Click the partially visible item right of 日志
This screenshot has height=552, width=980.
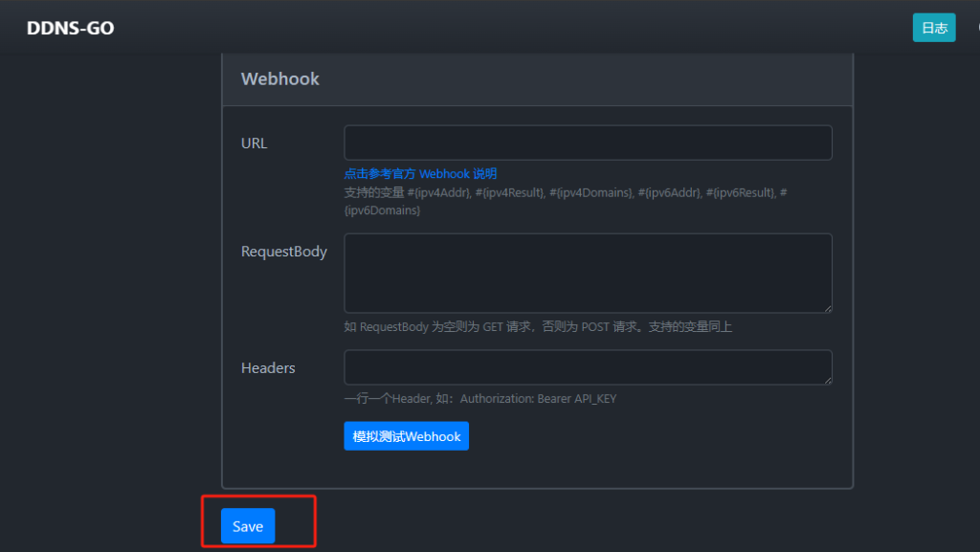click(976, 28)
